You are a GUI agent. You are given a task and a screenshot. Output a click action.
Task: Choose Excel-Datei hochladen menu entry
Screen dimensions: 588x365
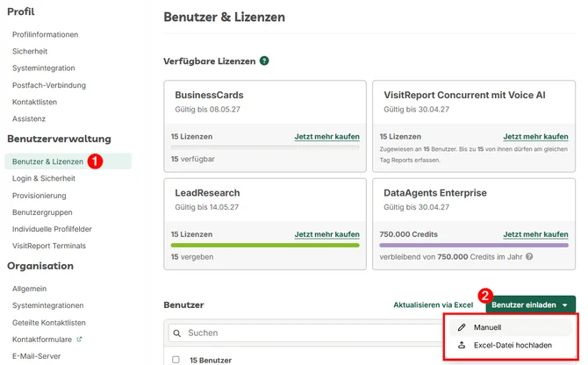click(511, 345)
